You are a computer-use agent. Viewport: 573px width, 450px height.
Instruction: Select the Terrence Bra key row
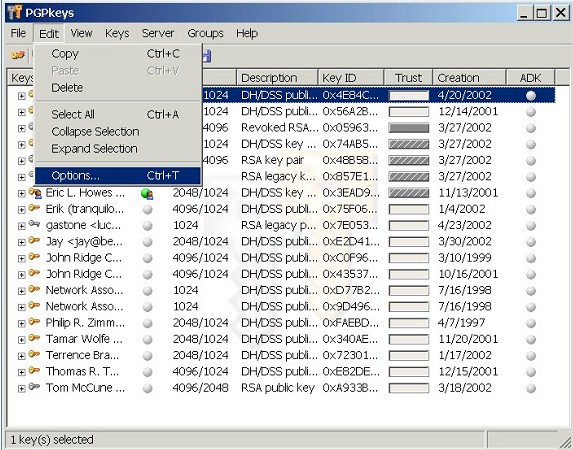281,355
